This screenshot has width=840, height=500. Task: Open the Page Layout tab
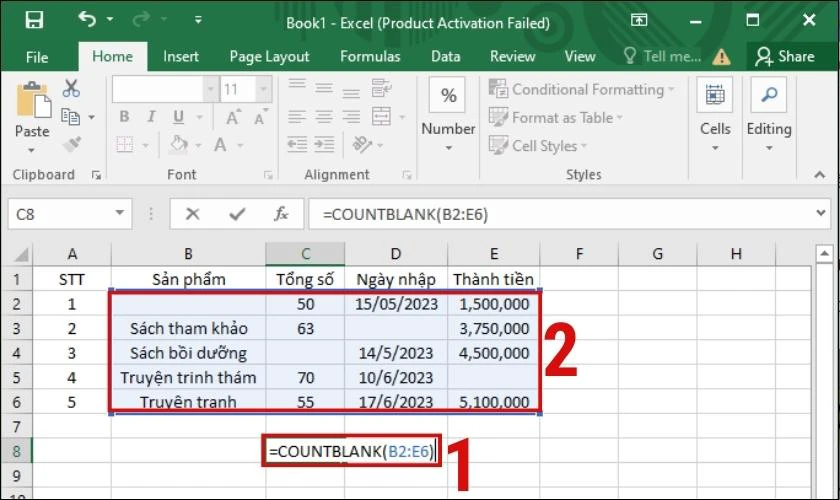point(269,57)
